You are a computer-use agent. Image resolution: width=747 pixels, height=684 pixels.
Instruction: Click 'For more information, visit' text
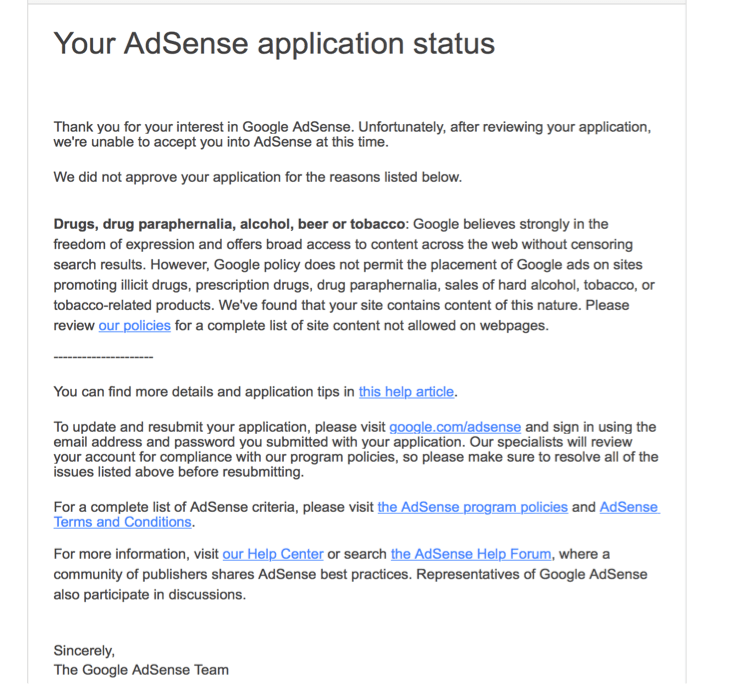[136, 554]
